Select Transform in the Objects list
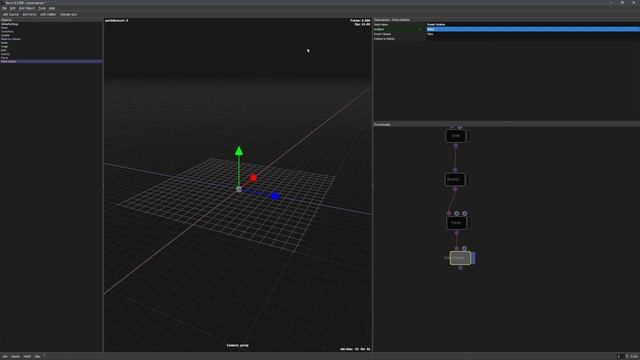640x360 pixels. 51,31
